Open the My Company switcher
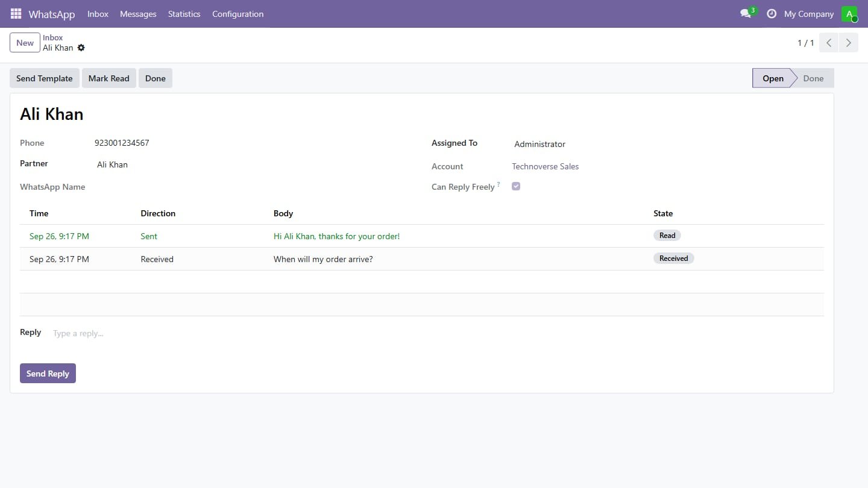 (x=809, y=14)
